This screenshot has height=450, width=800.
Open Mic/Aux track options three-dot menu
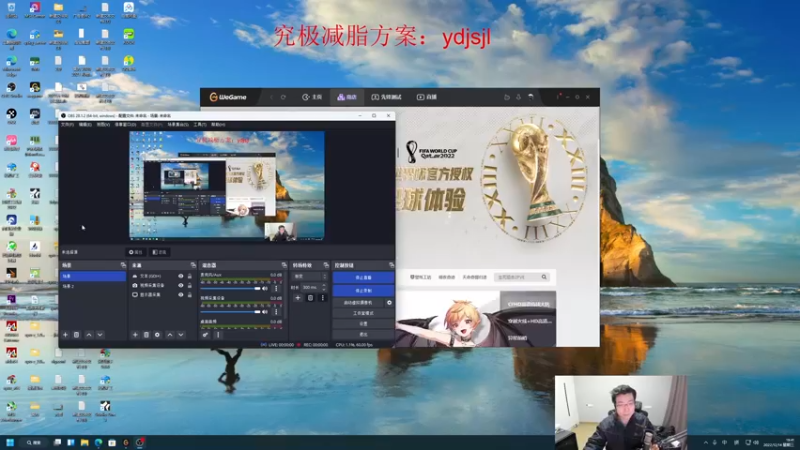pos(277,288)
